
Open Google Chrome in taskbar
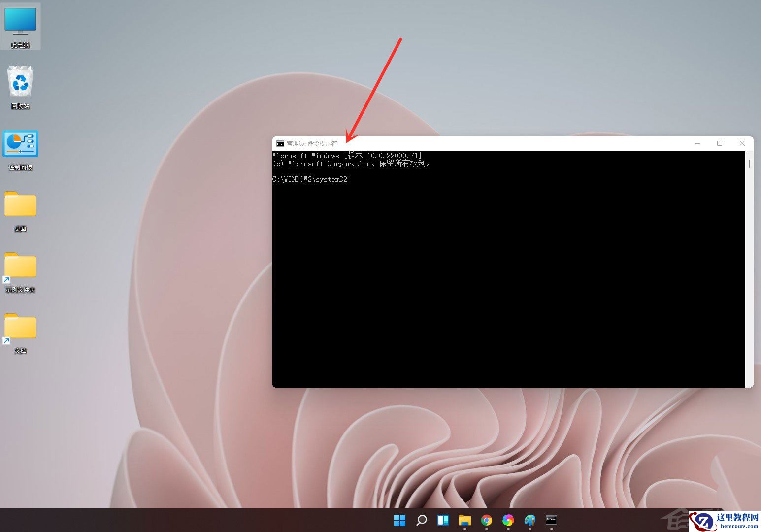486,520
